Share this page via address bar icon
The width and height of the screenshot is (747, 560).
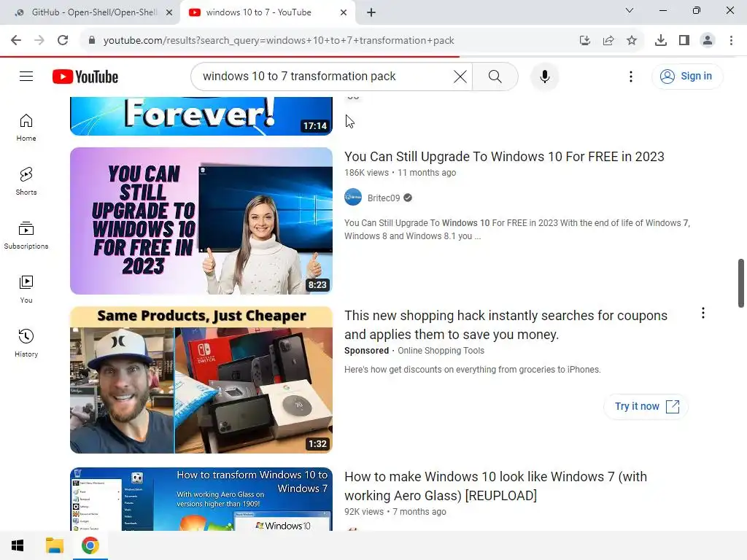[x=608, y=41]
